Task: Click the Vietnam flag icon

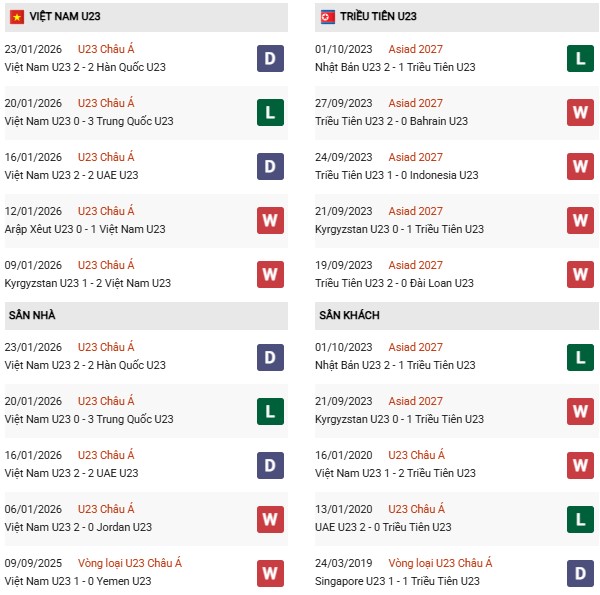Action: pos(15,17)
